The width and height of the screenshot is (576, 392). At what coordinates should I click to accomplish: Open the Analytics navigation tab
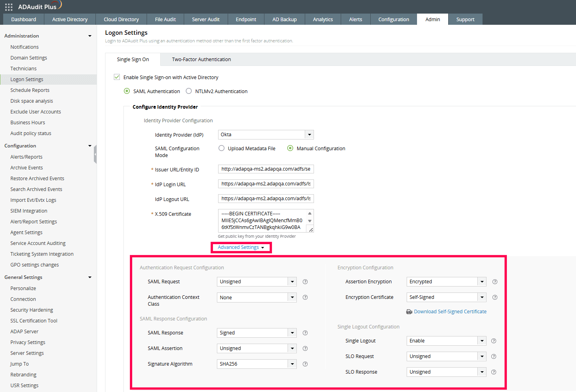click(322, 19)
